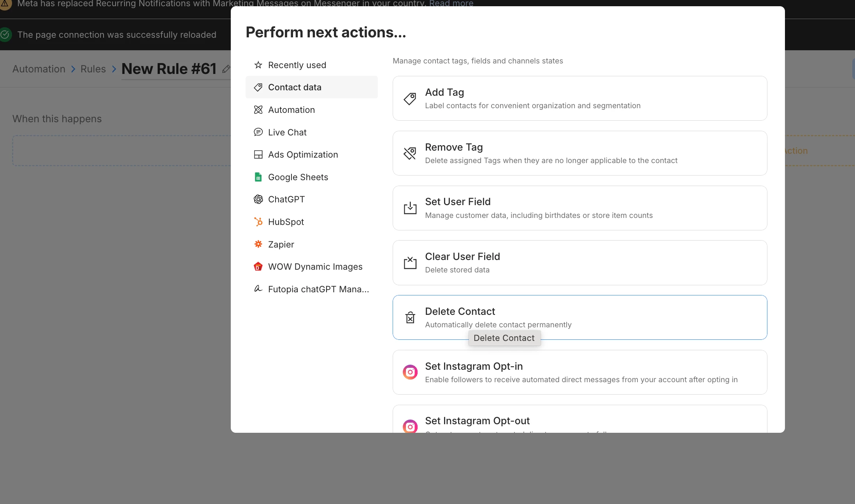Go to Rules in the breadcrumb

pyautogui.click(x=93, y=69)
